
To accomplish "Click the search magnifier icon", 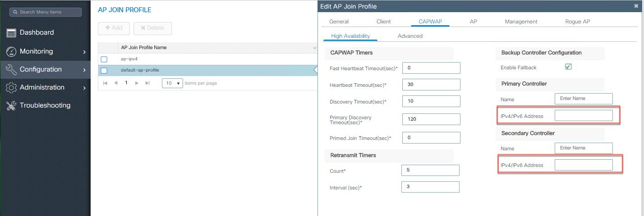I will pos(14,12).
